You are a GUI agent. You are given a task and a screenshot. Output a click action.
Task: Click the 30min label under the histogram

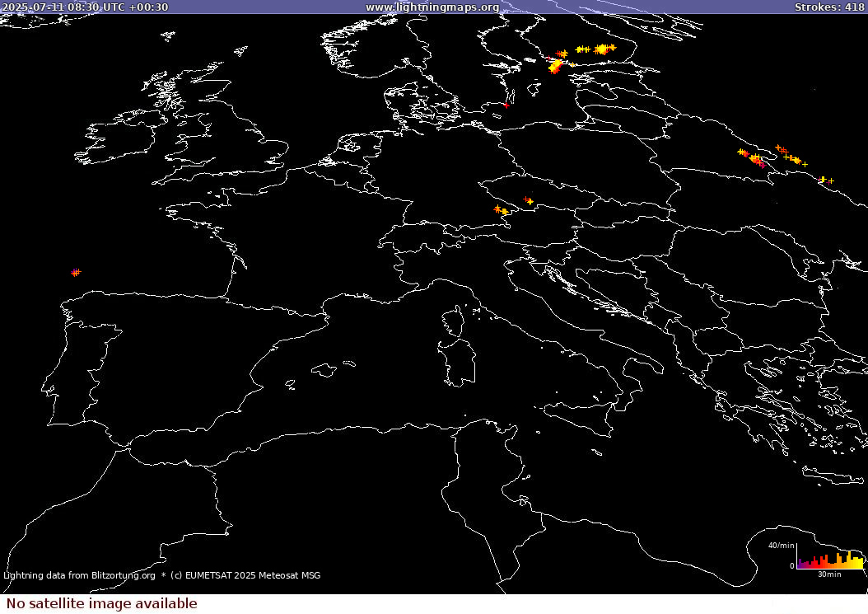point(830,574)
